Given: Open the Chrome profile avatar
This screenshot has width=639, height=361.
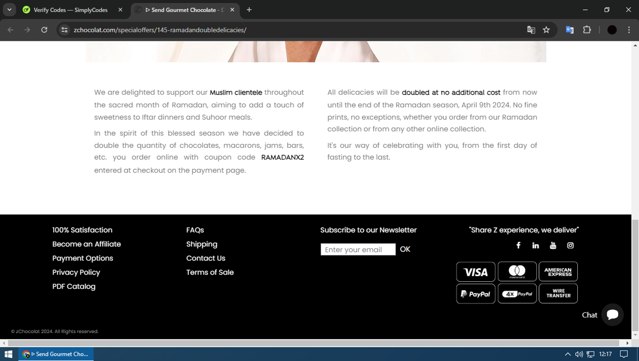Looking at the screenshot, I should pyautogui.click(x=612, y=30).
